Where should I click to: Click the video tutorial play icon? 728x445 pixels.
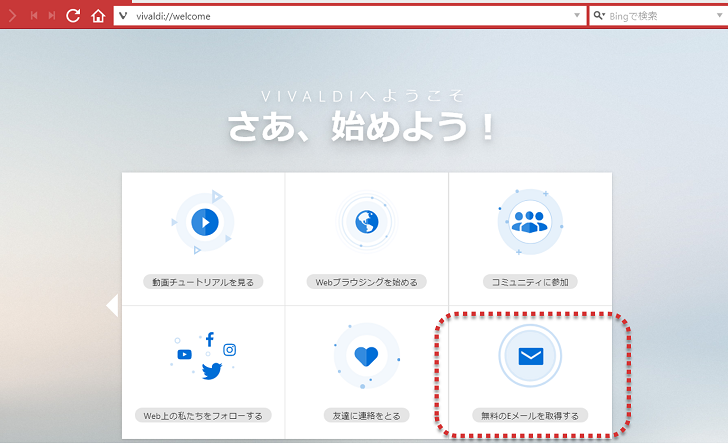[x=205, y=222]
